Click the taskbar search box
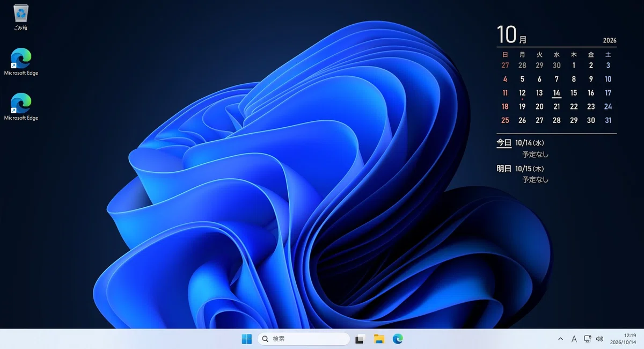Viewport: 644px width, 349px height. (x=304, y=339)
